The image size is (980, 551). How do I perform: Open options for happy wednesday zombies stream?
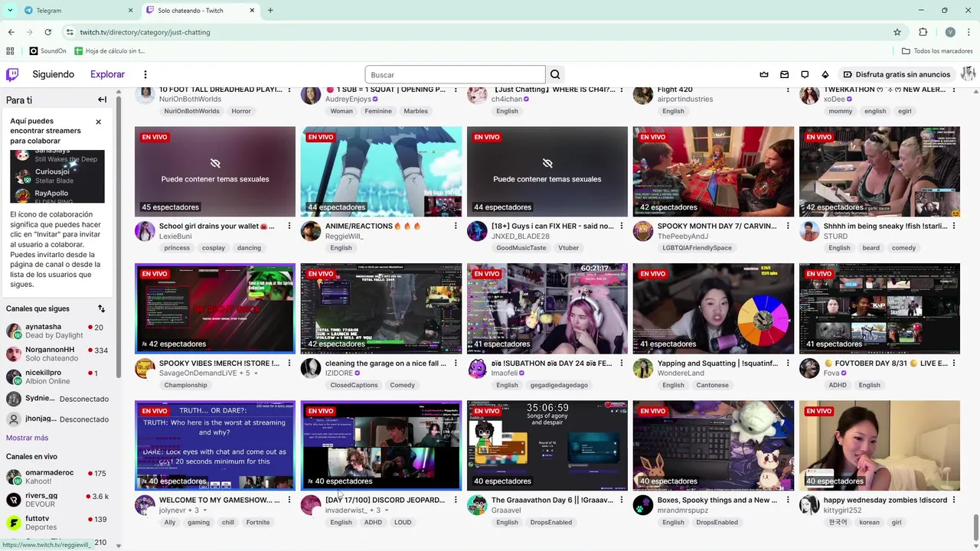point(954,500)
